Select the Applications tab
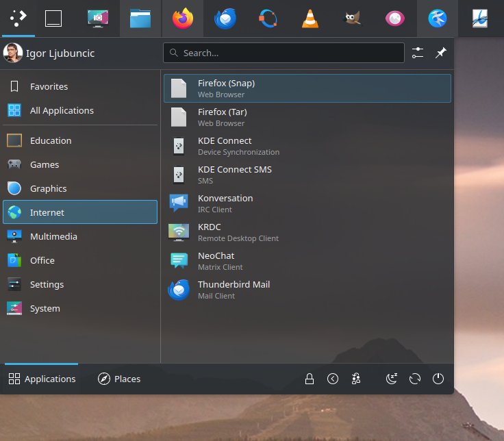 pyautogui.click(x=42, y=379)
